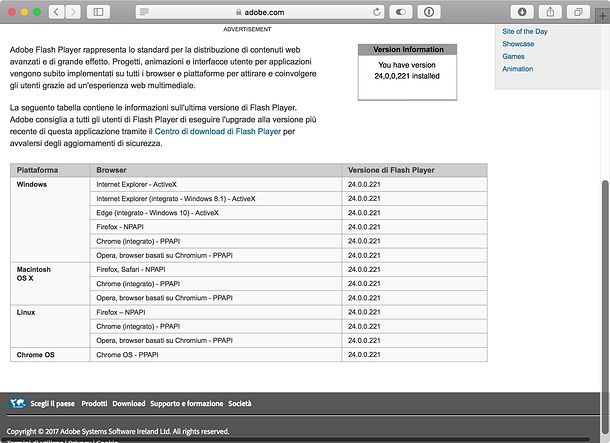Open Scegli il paese in footer
Screen dimensions: 610x443
(x=53, y=404)
